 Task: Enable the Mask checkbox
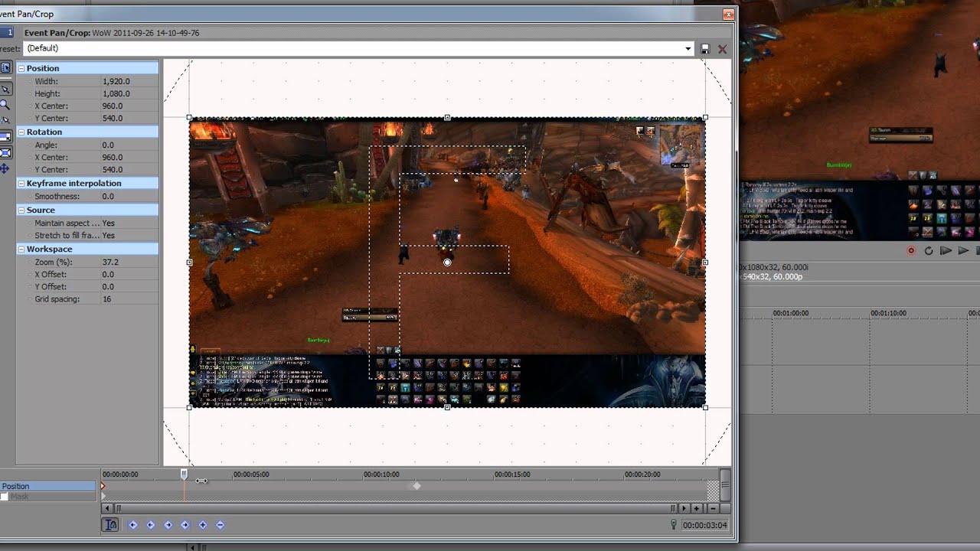pyautogui.click(x=5, y=497)
